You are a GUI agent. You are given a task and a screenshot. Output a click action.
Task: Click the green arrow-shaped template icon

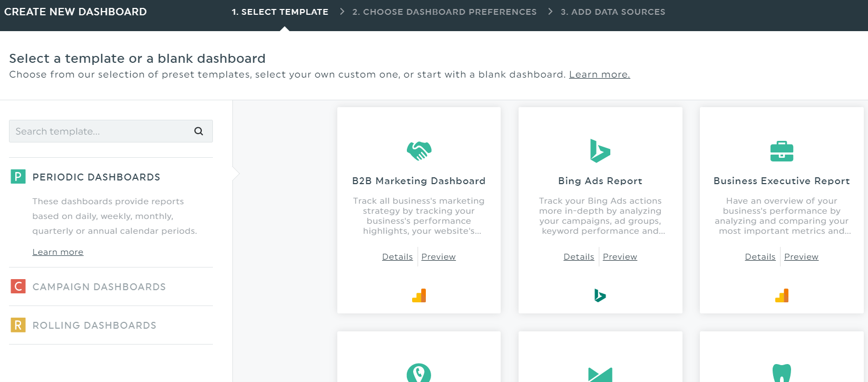pos(600,374)
